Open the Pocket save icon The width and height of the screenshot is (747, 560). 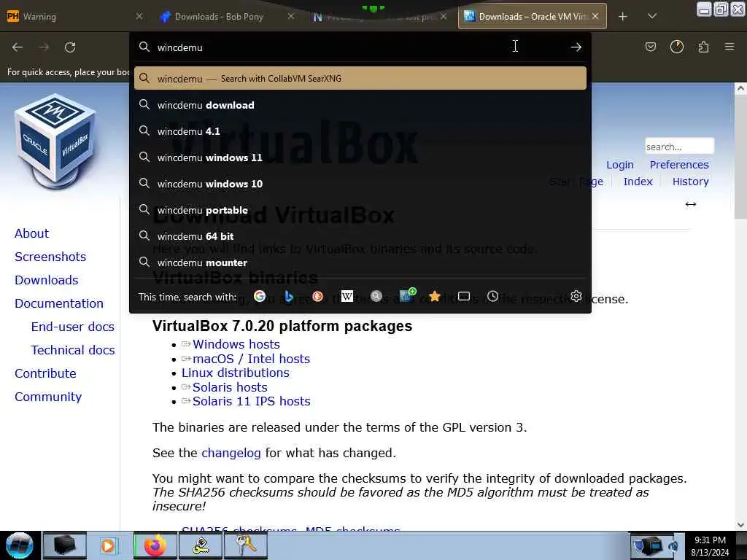650,47
